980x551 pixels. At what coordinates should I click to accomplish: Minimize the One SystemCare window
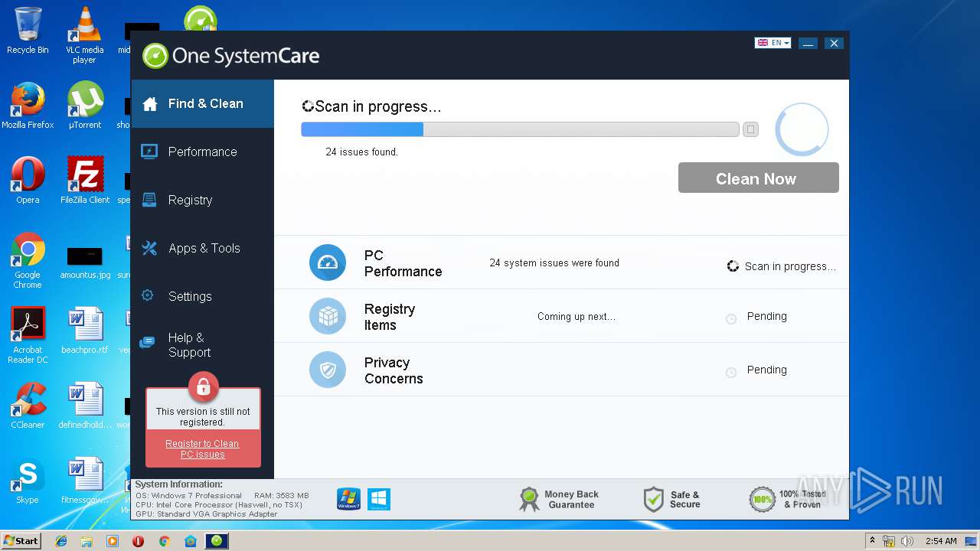[x=808, y=44]
